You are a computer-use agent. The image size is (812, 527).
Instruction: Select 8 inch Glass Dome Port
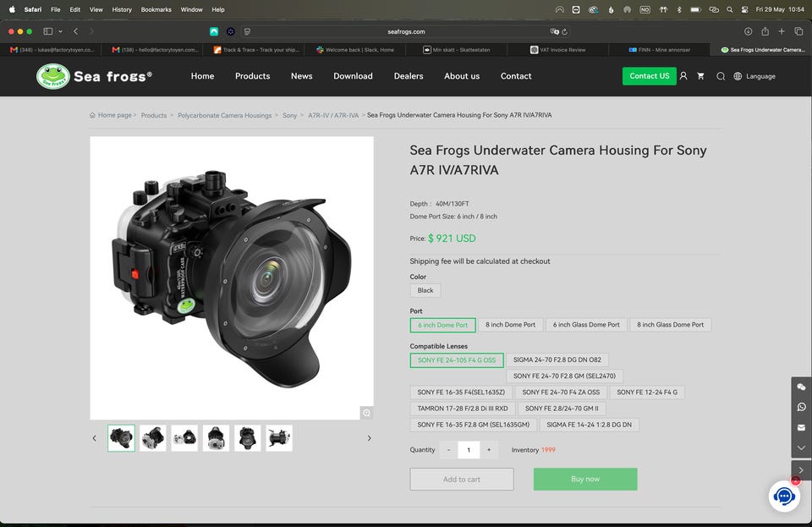[670, 325]
